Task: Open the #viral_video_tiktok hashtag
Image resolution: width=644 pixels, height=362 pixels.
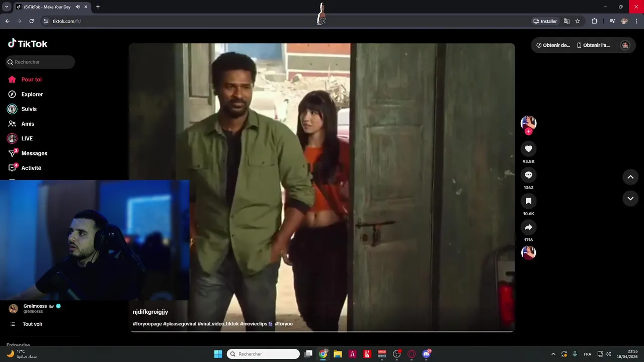Action: (218, 324)
